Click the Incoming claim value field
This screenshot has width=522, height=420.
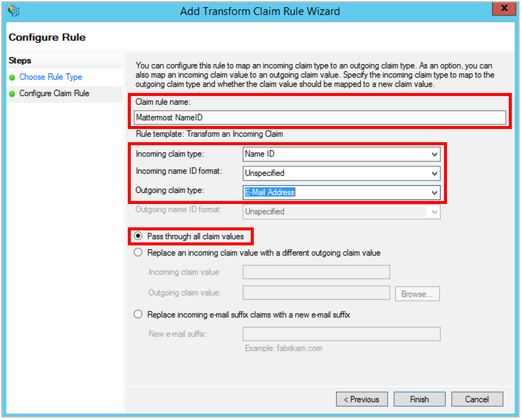(316, 272)
